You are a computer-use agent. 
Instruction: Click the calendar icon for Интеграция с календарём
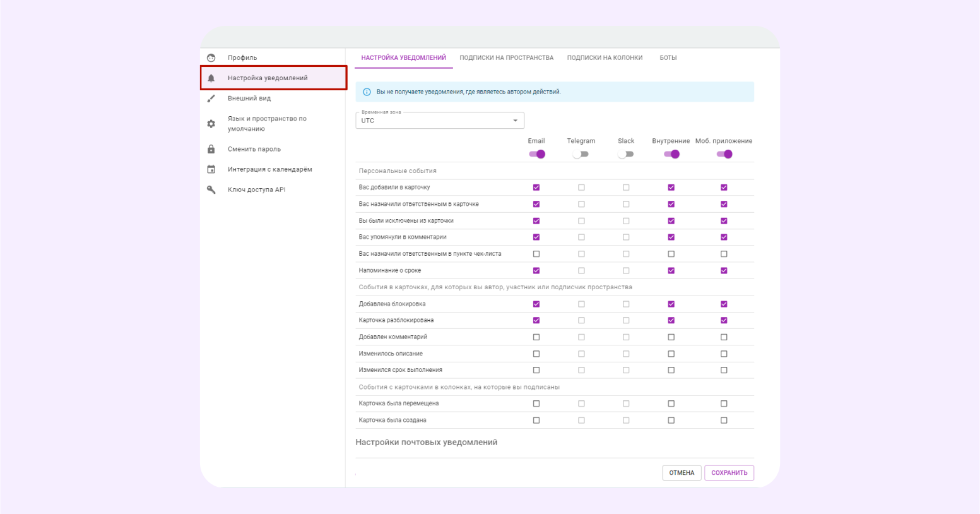211,169
